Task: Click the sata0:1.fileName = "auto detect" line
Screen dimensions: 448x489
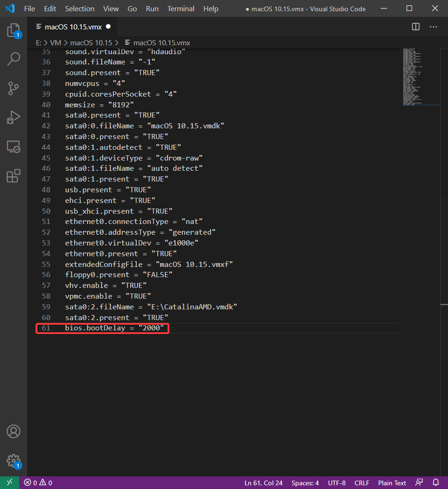Action: (x=133, y=168)
